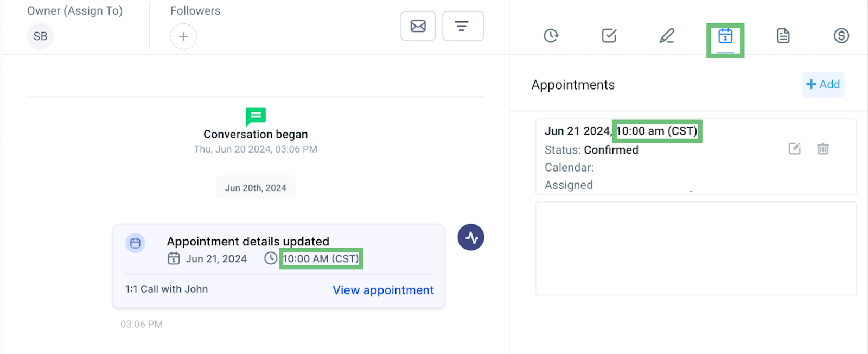Edit the Jun 21 appointment
Image resolution: width=868 pixels, height=354 pixels.
[794, 149]
